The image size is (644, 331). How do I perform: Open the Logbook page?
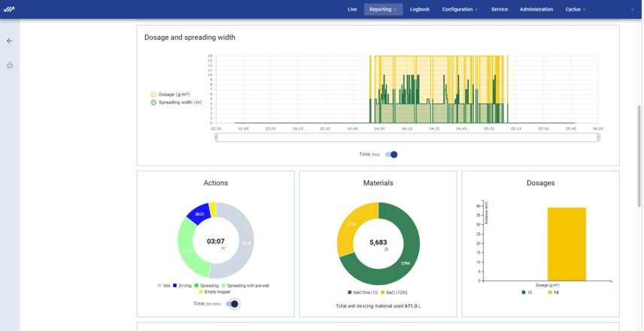420,10
